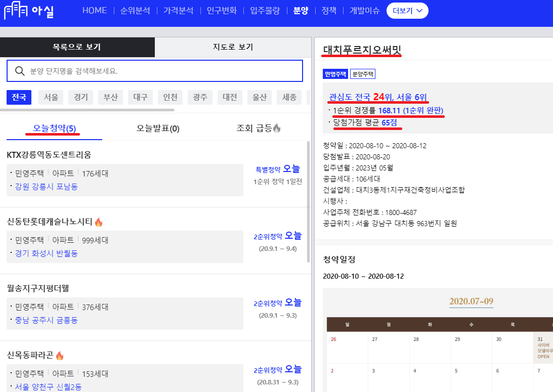The height and width of the screenshot is (392, 553).
Task: Open 신동탄롯데캐슬나노시티 listing
Action: pyautogui.click(x=50, y=222)
